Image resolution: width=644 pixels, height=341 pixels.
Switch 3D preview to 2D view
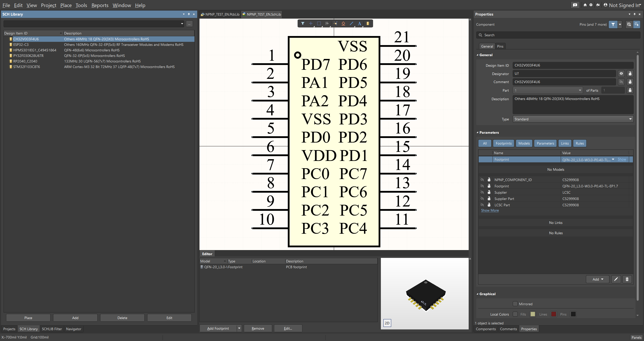pyautogui.click(x=387, y=323)
